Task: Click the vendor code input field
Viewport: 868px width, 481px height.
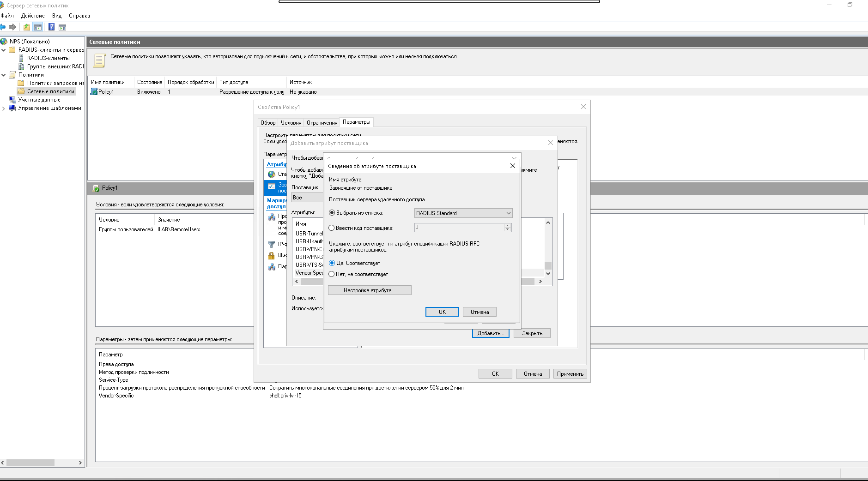Action: (x=459, y=228)
